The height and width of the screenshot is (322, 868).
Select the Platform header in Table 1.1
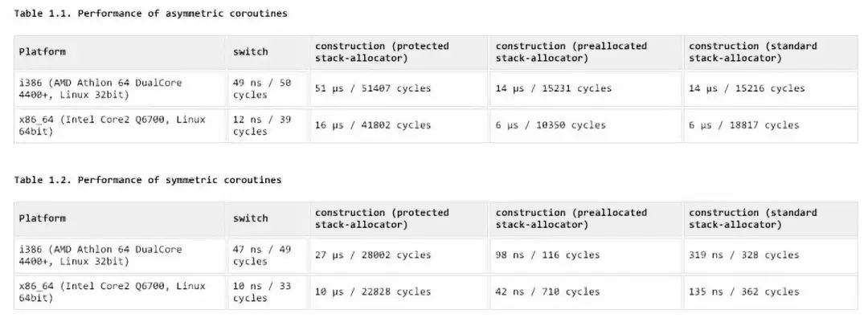pos(43,51)
